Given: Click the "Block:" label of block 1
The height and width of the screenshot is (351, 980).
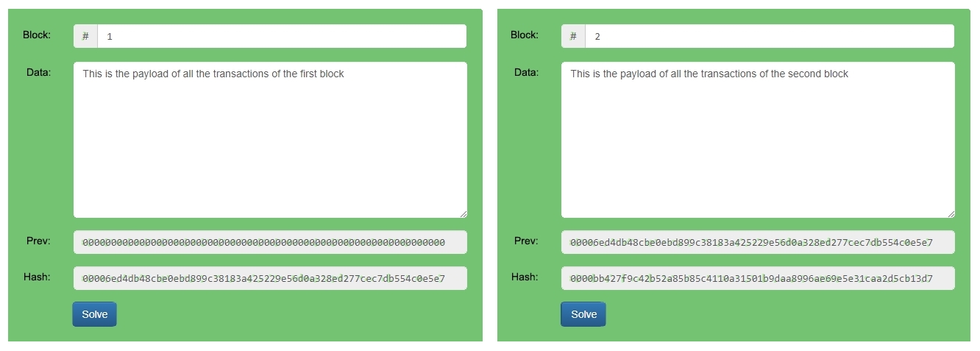Looking at the screenshot, I should coord(37,35).
